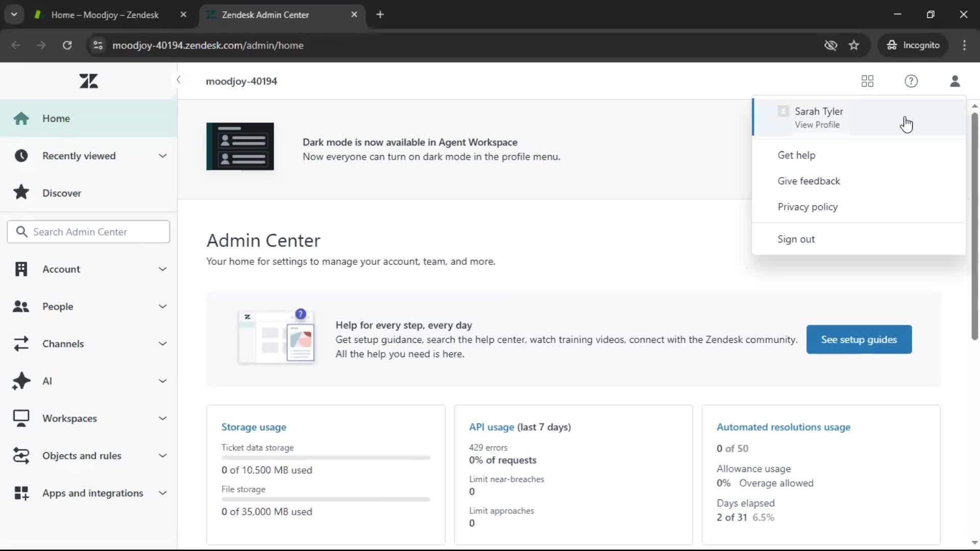Go to Home in the sidebar
This screenshot has width=980, height=551.
(x=88, y=118)
